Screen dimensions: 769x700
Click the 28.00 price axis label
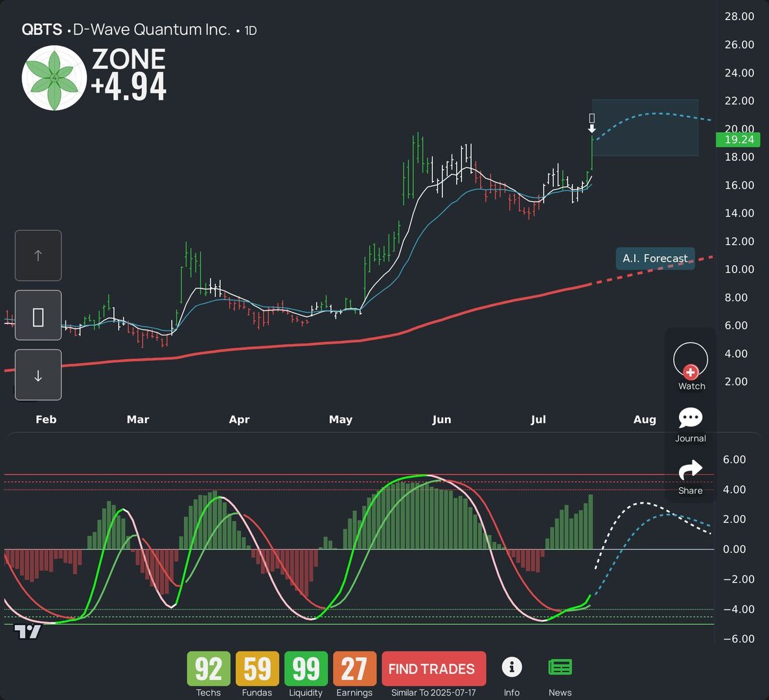(739, 16)
